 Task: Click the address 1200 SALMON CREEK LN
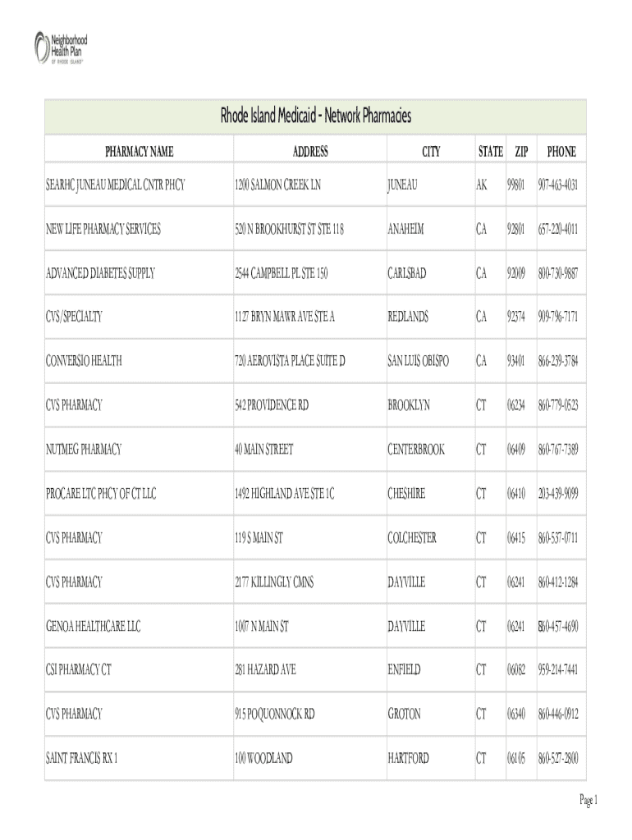(277, 185)
